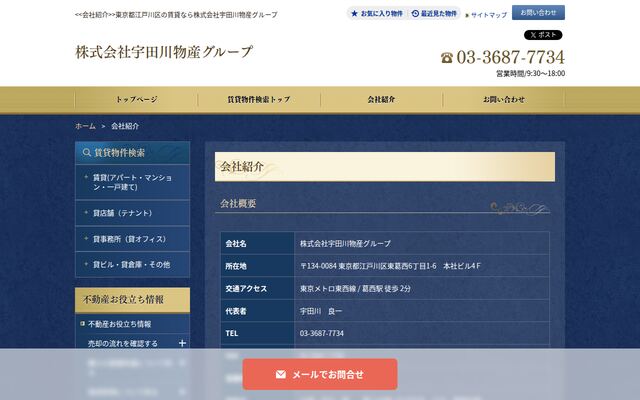Viewport: 640px width, 400px height.
Task: Open 賃貸物件検索トップ navigation item
Action: (x=259, y=99)
